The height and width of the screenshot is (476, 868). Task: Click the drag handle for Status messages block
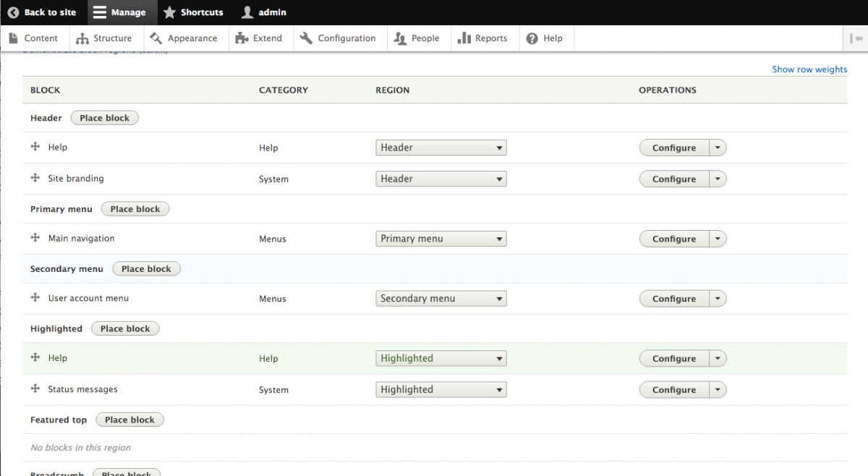pyautogui.click(x=35, y=389)
